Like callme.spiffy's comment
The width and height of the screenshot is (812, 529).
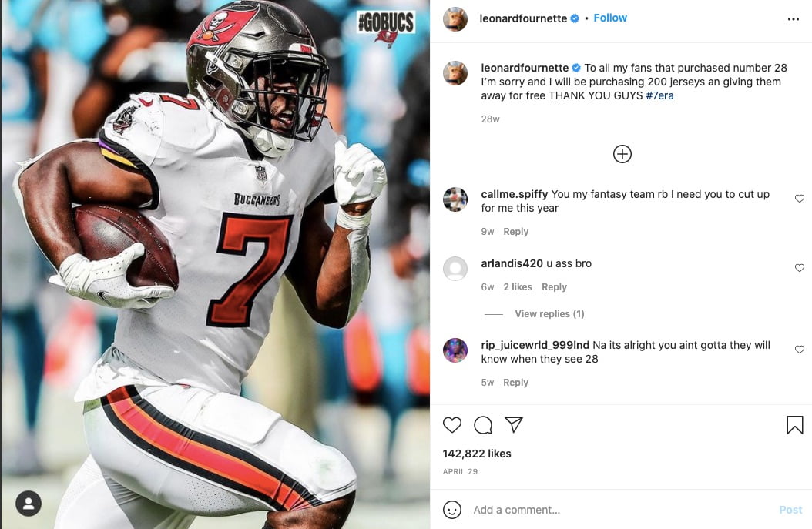800,199
